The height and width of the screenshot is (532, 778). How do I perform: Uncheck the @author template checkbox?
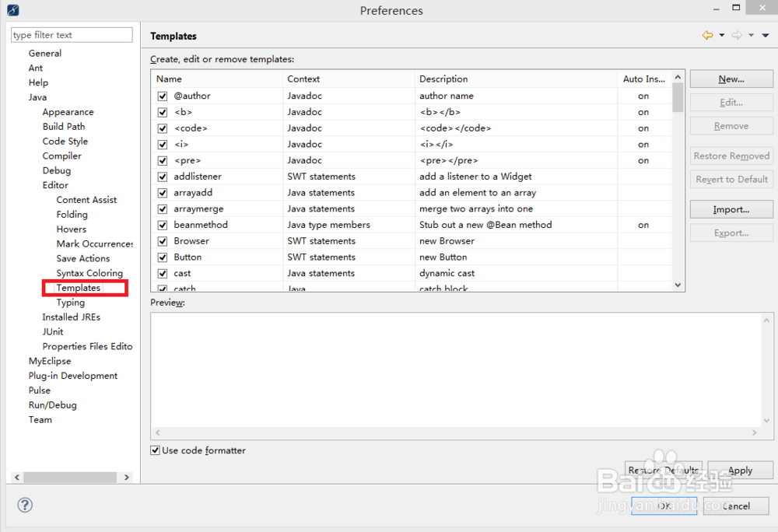[x=163, y=96]
